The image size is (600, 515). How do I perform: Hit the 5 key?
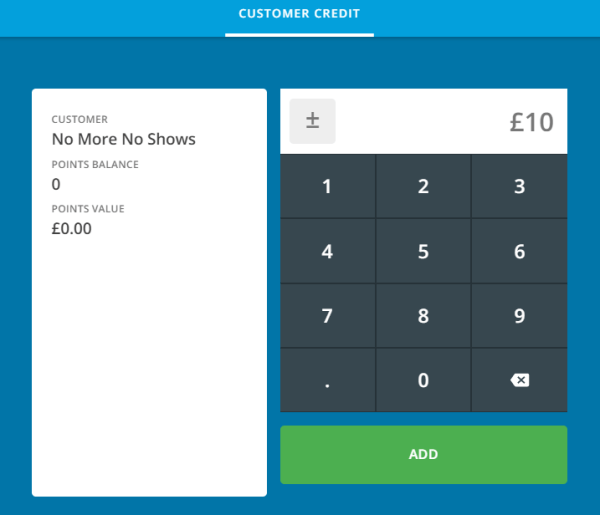pyautogui.click(x=423, y=252)
